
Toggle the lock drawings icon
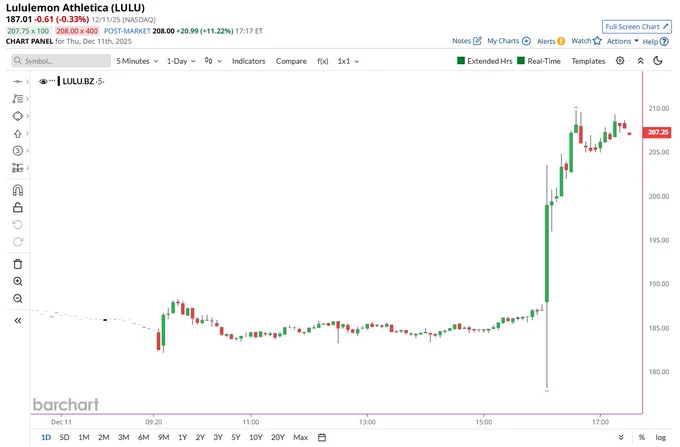(x=18, y=207)
